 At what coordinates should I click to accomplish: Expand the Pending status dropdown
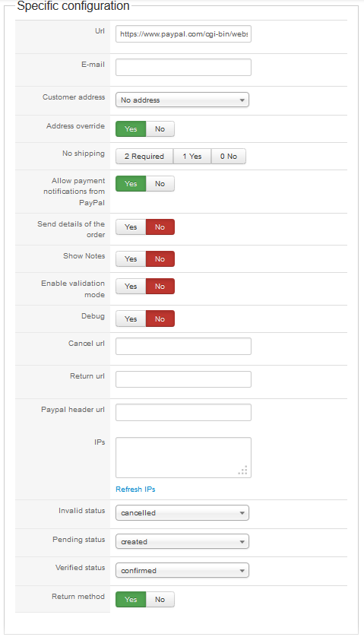(182, 541)
